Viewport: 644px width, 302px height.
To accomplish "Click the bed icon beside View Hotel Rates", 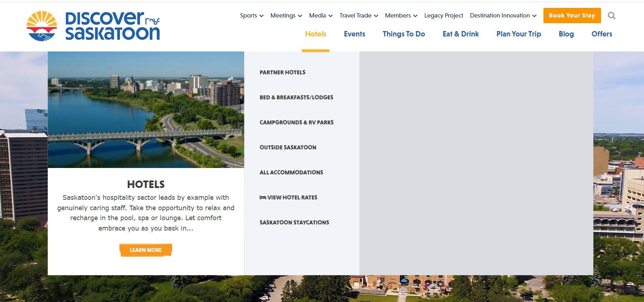I will pos(263,197).
